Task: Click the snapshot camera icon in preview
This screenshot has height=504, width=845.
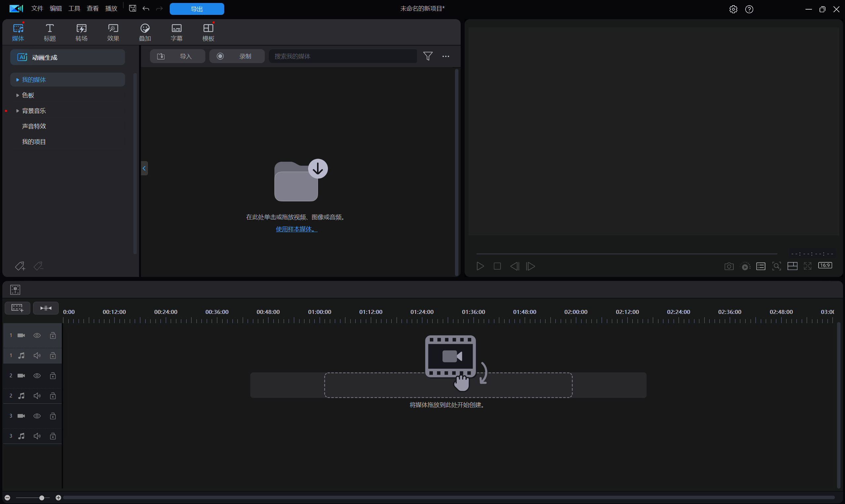Action: pos(729,267)
